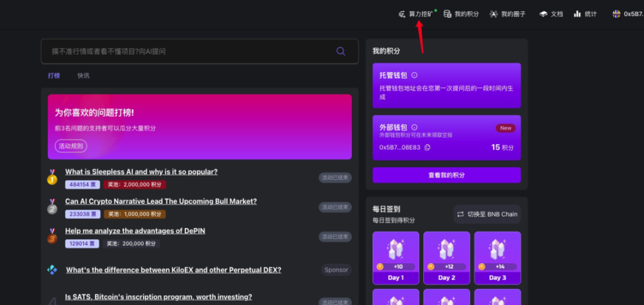Viewport: 644px width, 305px height.
Task: Switch to the 快讯 tab
Action: (x=83, y=75)
